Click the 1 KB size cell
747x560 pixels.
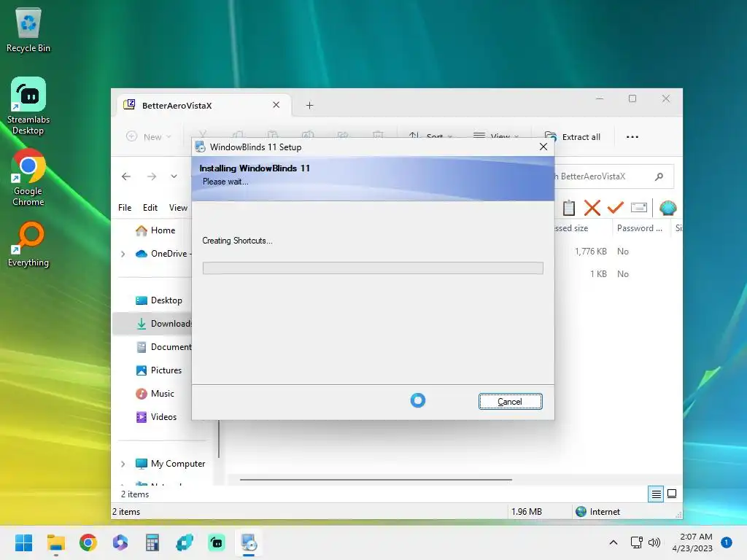598,274
